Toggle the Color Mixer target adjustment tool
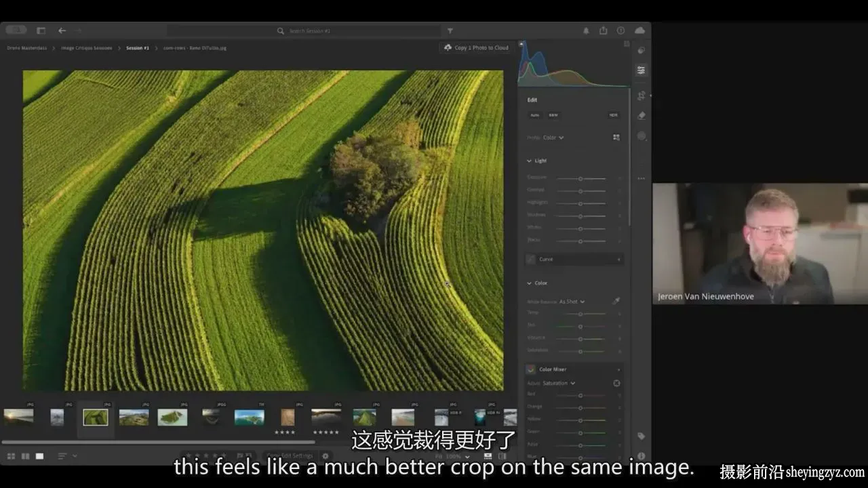 point(616,383)
